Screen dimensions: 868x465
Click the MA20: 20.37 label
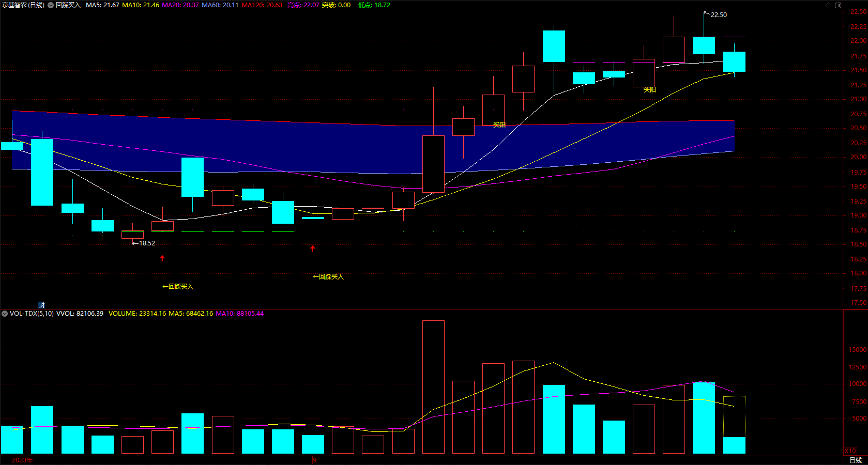point(180,5)
